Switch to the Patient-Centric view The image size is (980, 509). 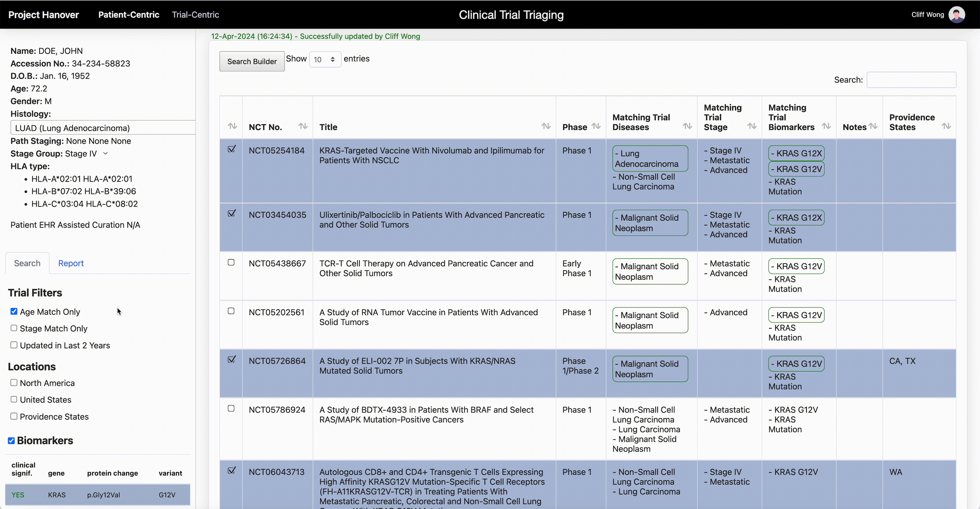(x=128, y=14)
